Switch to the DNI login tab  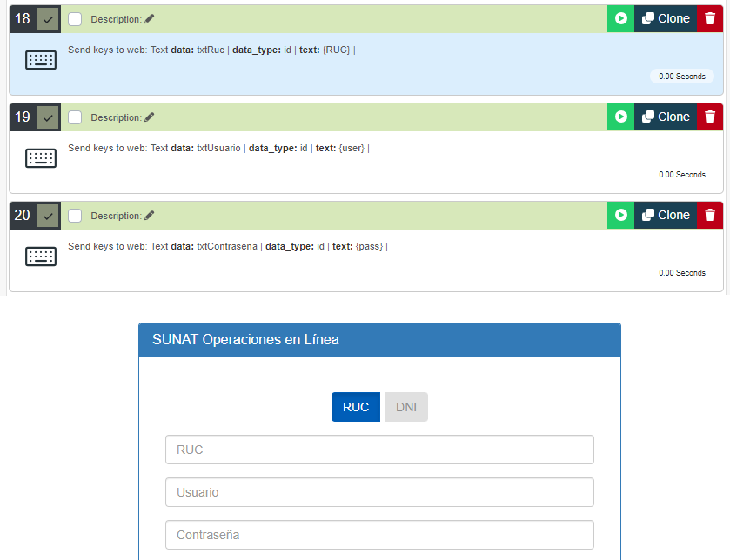pyautogui.click(x=405, y=407)
